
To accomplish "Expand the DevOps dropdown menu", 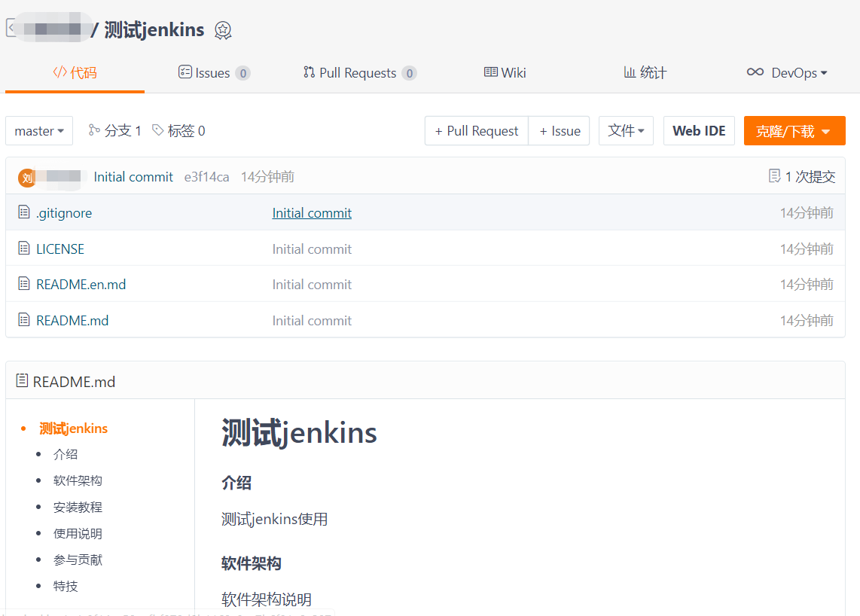I will (787, 73).
